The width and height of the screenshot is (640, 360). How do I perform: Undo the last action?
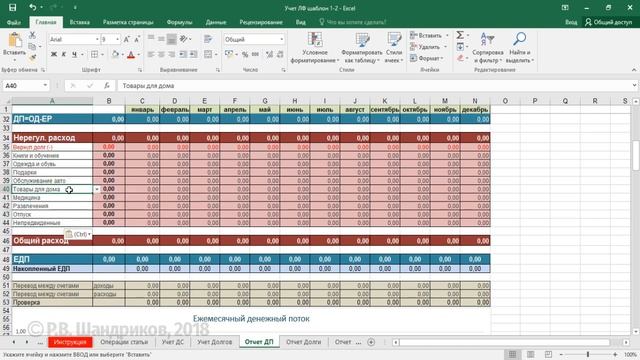pos(33,7)
